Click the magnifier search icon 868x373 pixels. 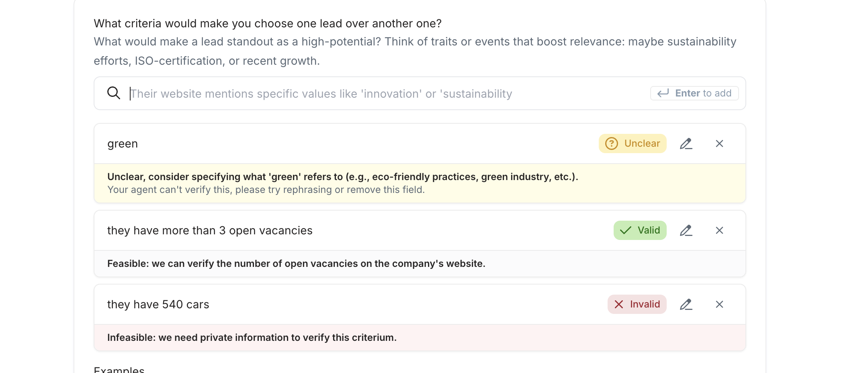pyautogui.click(x=114, y=93)
